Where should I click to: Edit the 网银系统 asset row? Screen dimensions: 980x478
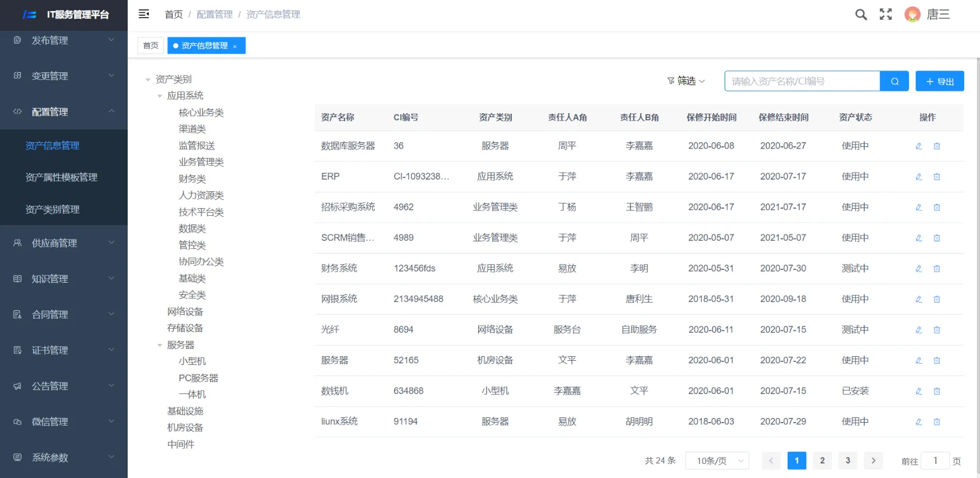pyautogui.click(x=919, y=299)
